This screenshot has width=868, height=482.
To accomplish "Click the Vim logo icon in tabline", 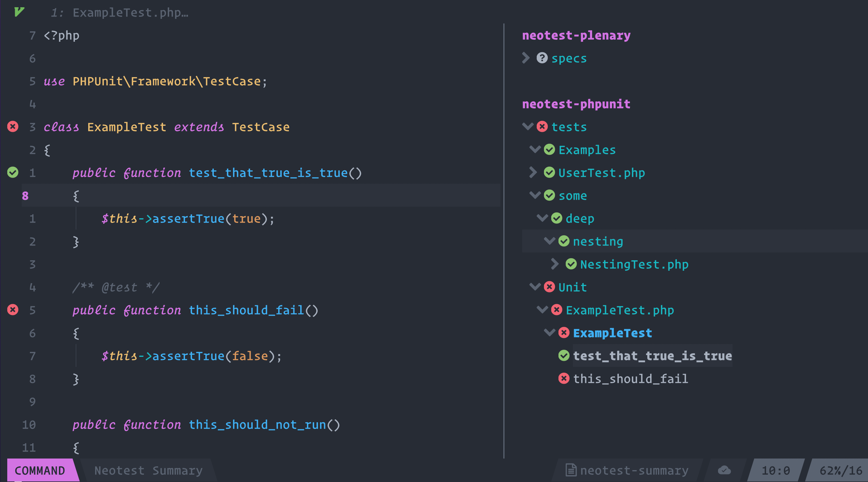I will [x=19, y=12].
